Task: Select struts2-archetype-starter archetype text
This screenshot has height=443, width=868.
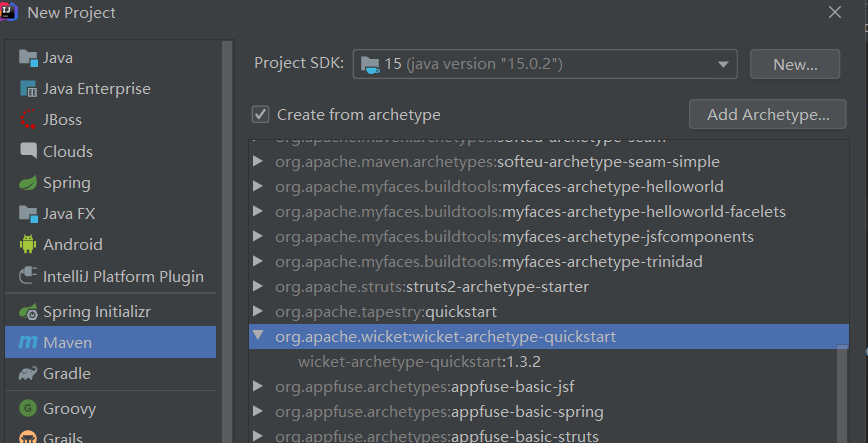Action: pyautogui.click(x=497, y=287)
